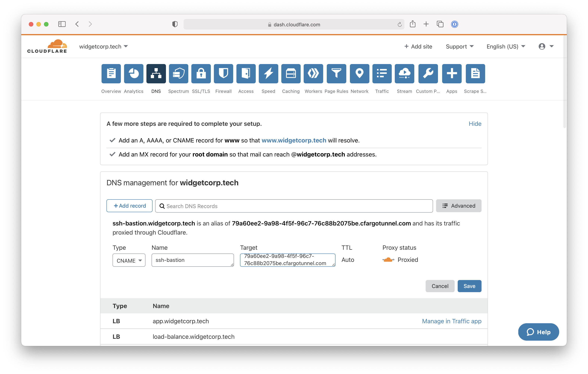This screenshot has height=374, width=588.
Task: Click the ssh-bastion Name field
Action: click(x=193, y=260)
